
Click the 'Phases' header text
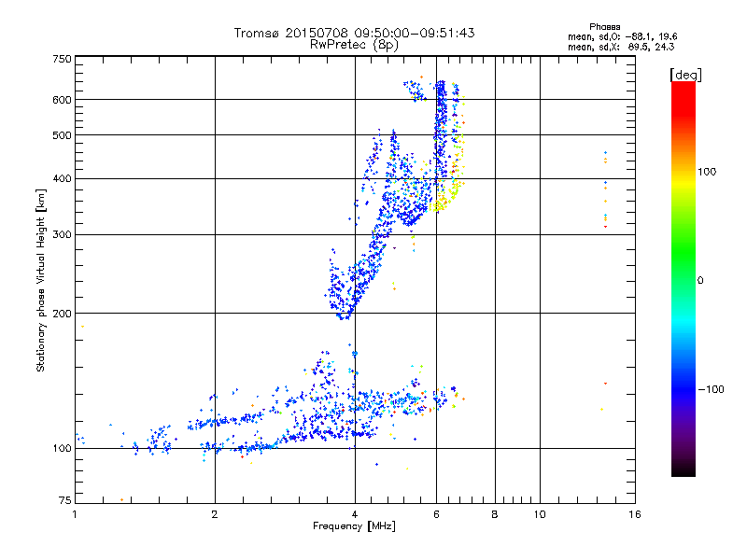point(604,27)
